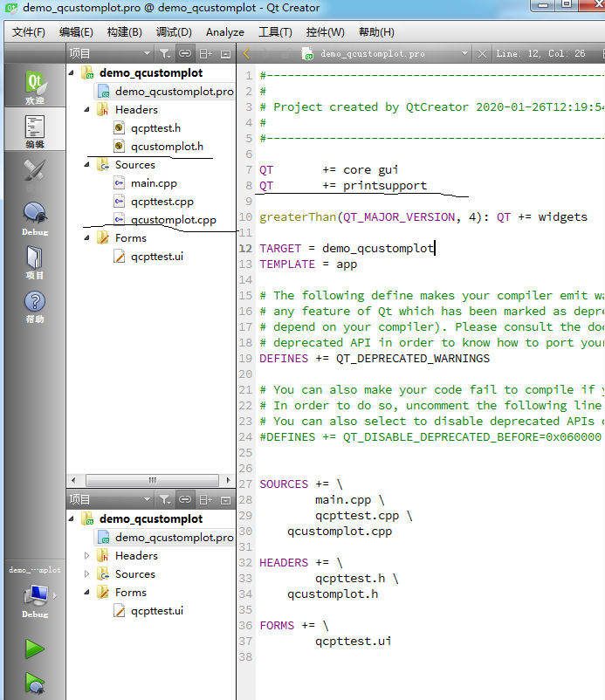Close the demo_qcustomplot.pro document
Screen dimensions: 605x700
click(482, 53)
